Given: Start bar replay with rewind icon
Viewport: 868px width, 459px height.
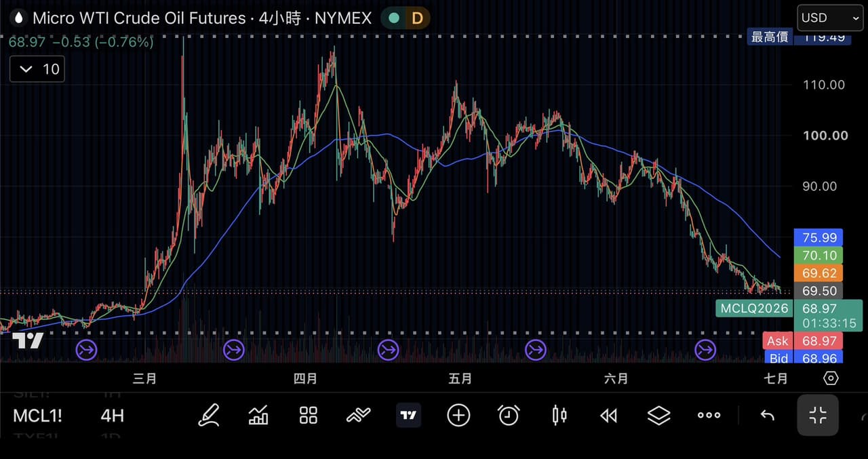Looking at the screenshot, I should 609,416.
